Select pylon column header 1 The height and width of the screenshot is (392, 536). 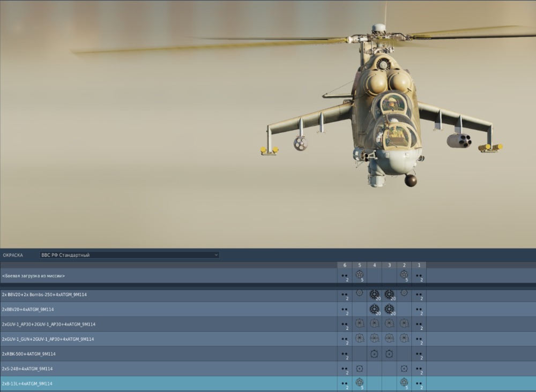click(x=419, y=265)
